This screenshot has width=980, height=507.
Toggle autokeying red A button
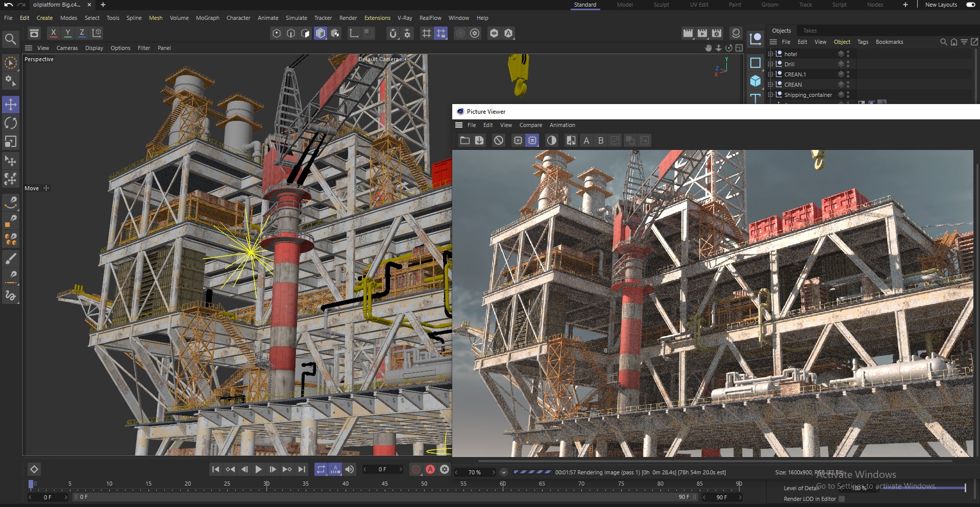pyautogui.click(x=430, y=469)
